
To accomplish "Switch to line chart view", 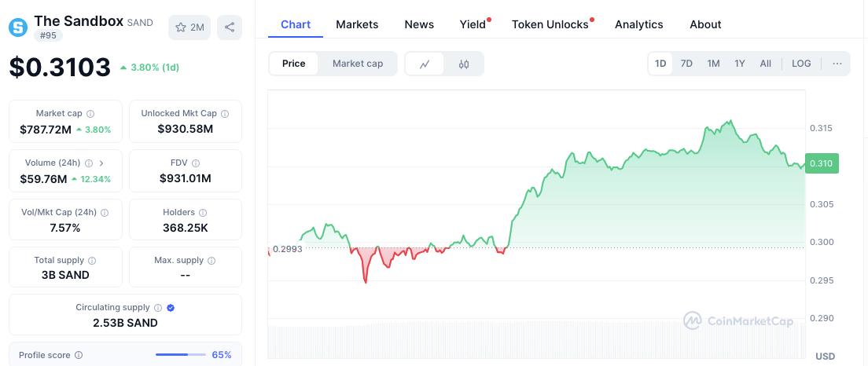I will (x=425, y=64).
